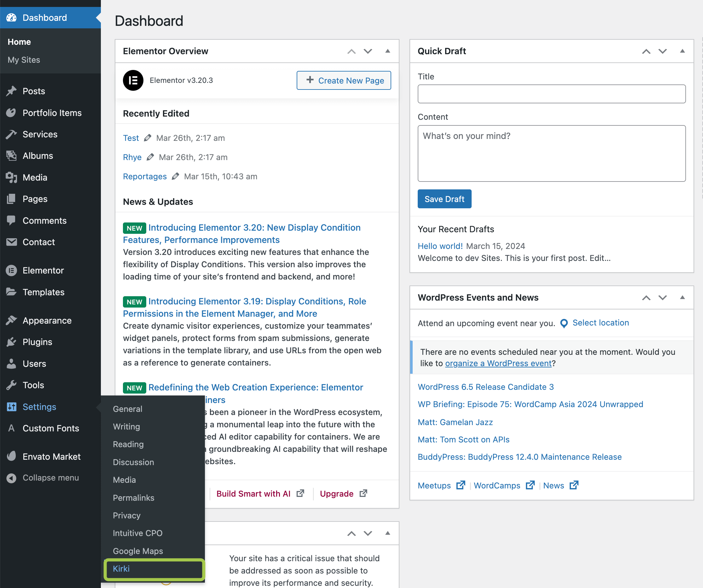Open the Albums menu icon
The image size is (703, 588).
point(11,156)
